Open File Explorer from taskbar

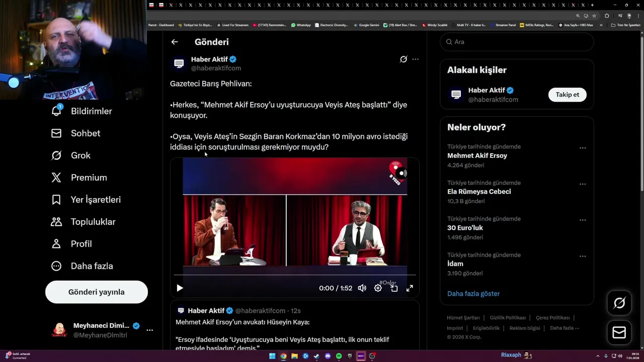(294, 356)
